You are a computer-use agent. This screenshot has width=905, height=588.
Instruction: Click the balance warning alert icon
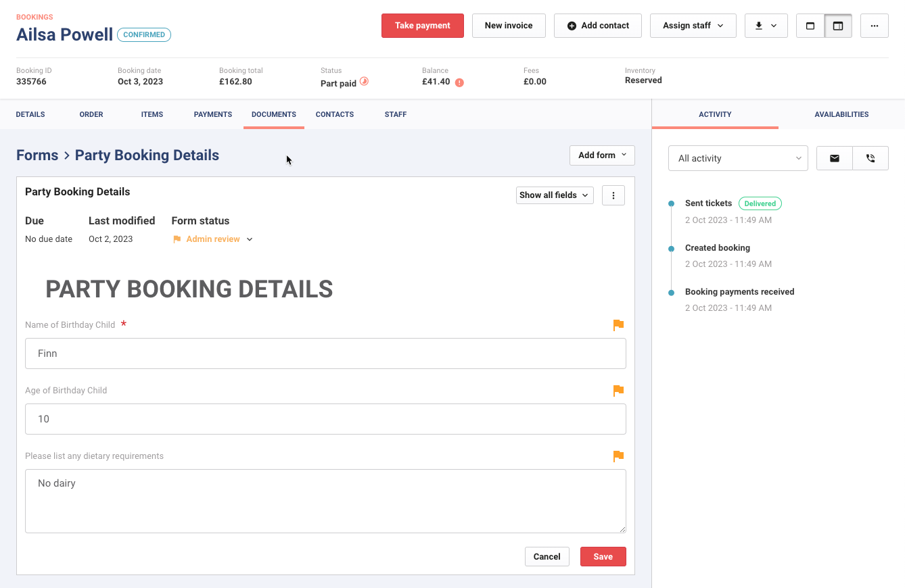click(459, 82)
